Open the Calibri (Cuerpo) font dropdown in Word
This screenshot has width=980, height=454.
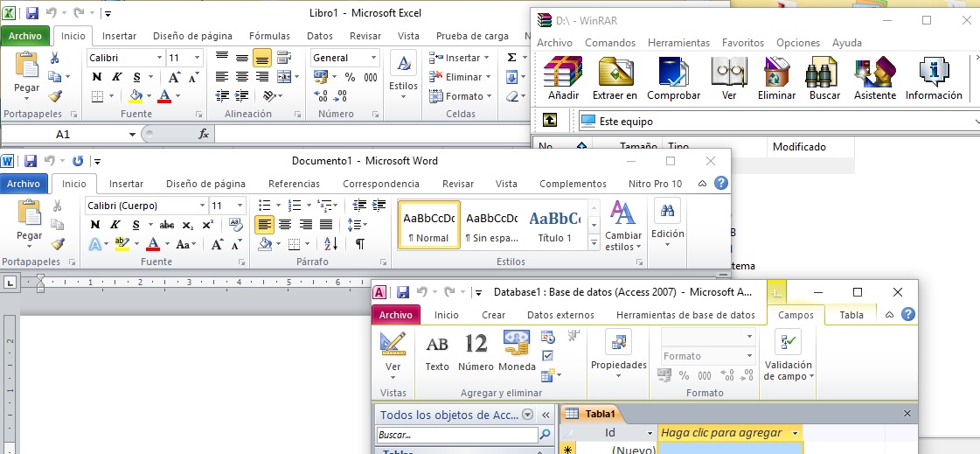(202, 205)
